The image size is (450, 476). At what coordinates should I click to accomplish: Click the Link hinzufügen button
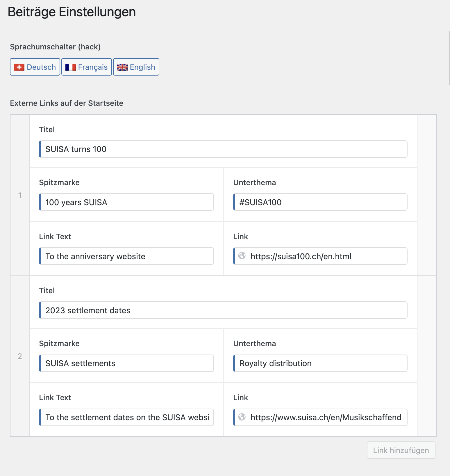pyautogui.click(x=401, y=450)
